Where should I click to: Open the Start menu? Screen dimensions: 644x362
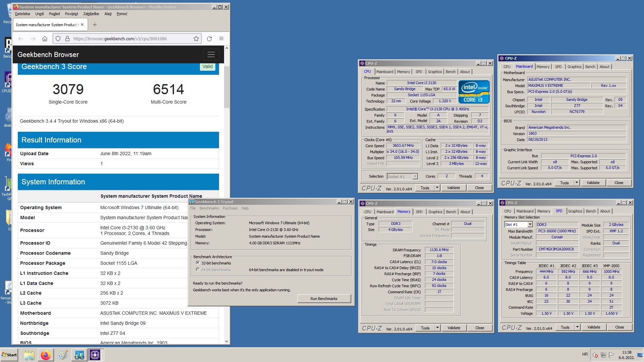point(9,355)
